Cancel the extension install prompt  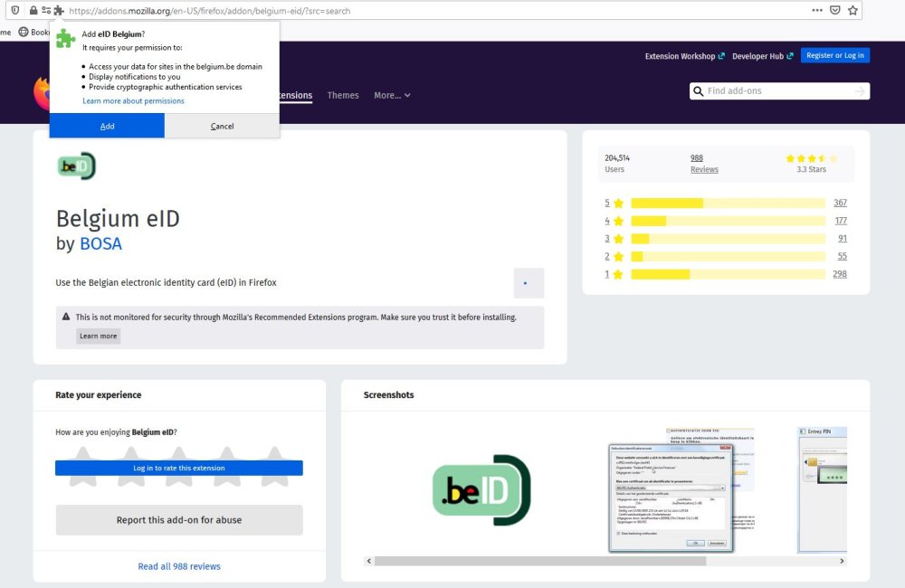[x=223, y=126]
